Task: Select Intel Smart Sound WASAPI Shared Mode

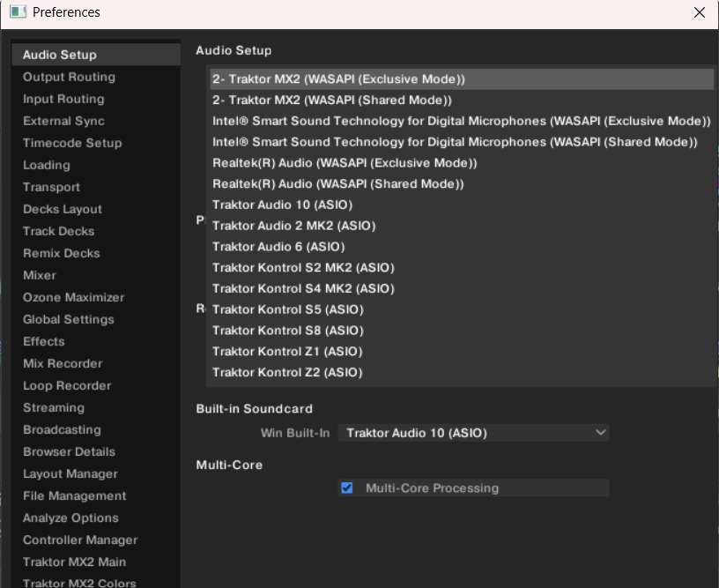Action: click(462, 142)
